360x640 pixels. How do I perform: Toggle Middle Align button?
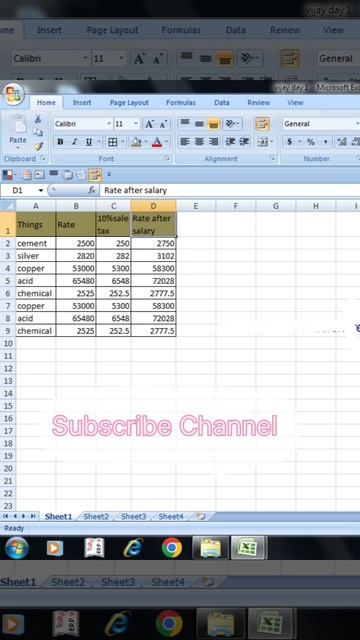pyautogui.click(x=199, y=124)
